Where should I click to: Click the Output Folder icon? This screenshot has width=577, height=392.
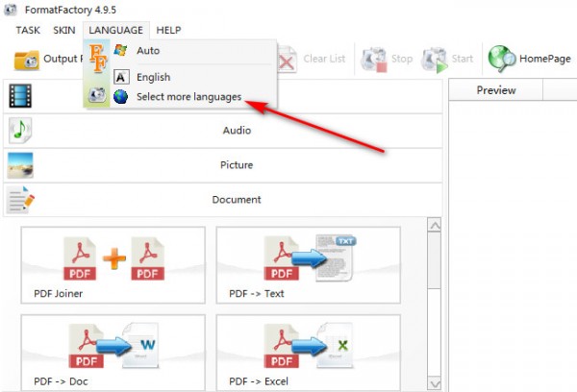[x=27, y=60]
